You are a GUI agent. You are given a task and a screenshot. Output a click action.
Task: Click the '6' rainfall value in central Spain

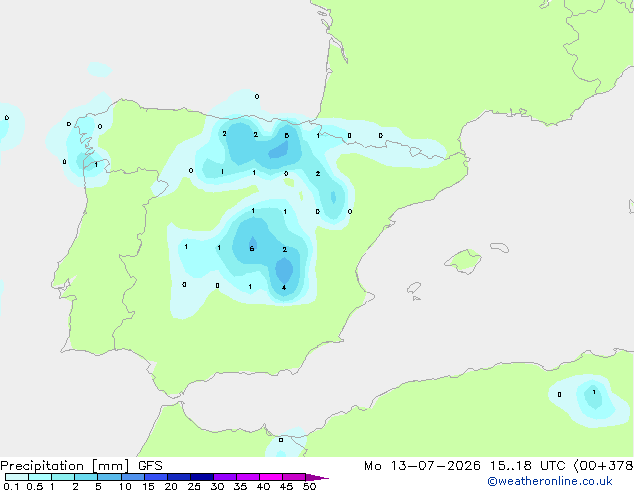click(x=252, y=249)
